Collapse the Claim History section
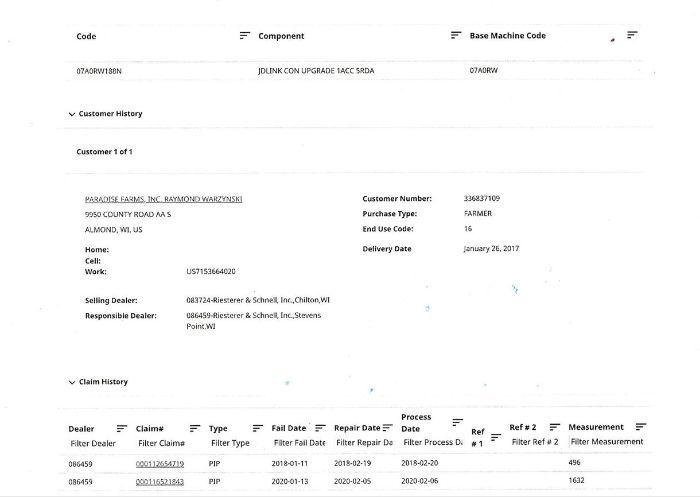700x497 pixels. tap(72, 382)
